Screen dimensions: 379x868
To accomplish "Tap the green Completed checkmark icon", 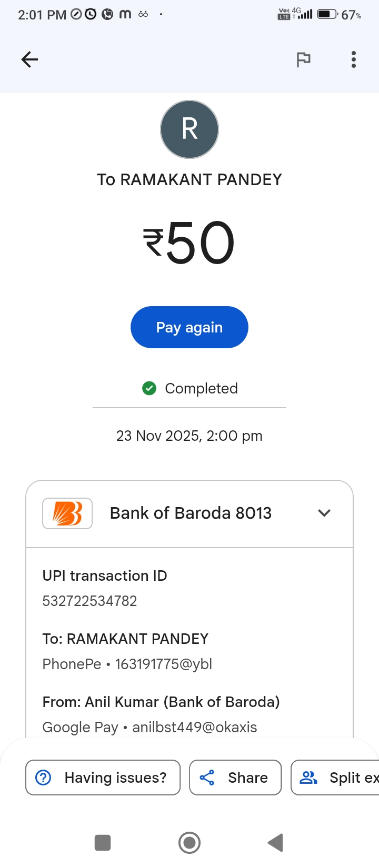I will pos(149,389).
